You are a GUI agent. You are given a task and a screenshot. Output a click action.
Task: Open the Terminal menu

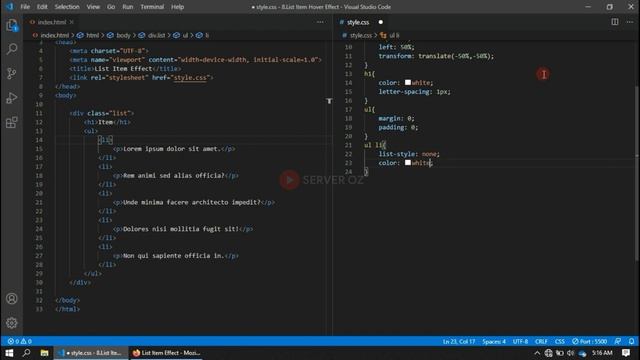click(x=152, y=7)
